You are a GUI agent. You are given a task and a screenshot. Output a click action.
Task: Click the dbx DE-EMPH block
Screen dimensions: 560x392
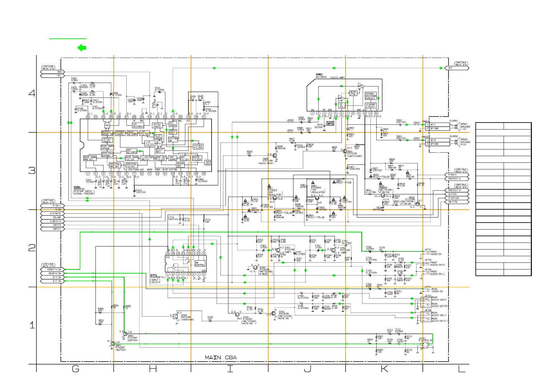pyautogui.click(x=132, y=151)
